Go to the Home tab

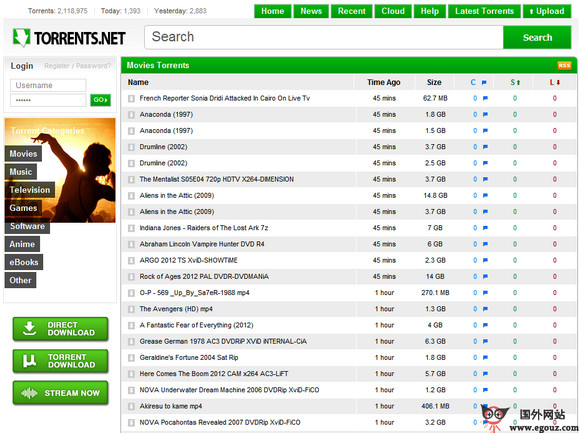tap(273, 11)
